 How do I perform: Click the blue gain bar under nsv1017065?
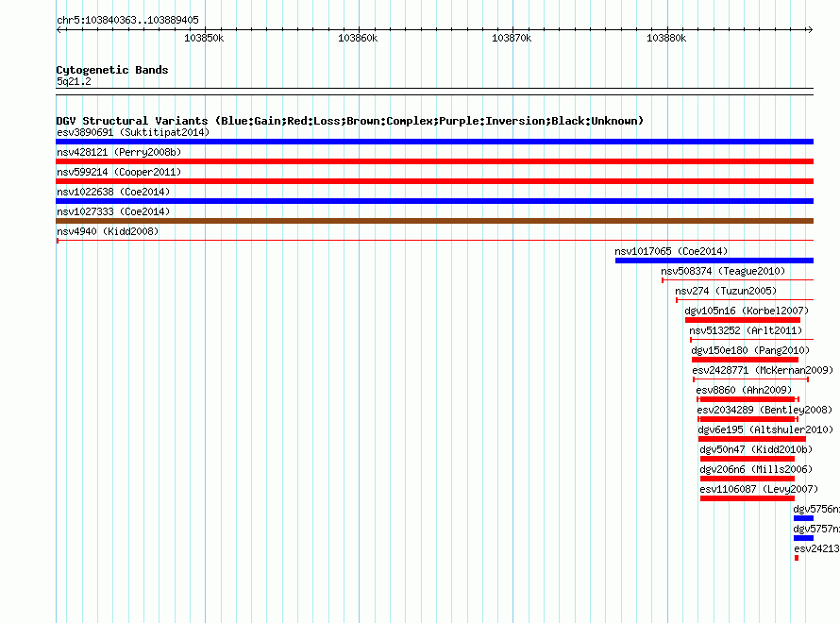[x=714, y=261]
